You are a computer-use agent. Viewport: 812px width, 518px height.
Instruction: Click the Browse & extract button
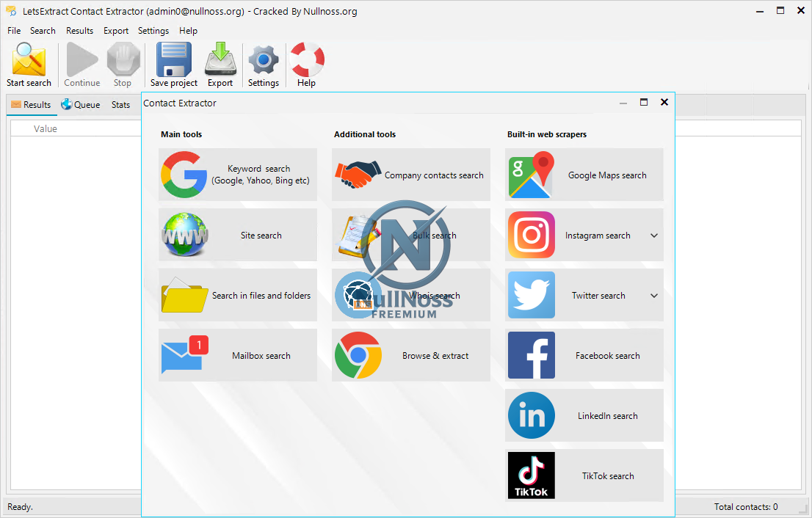coord(410,355)
